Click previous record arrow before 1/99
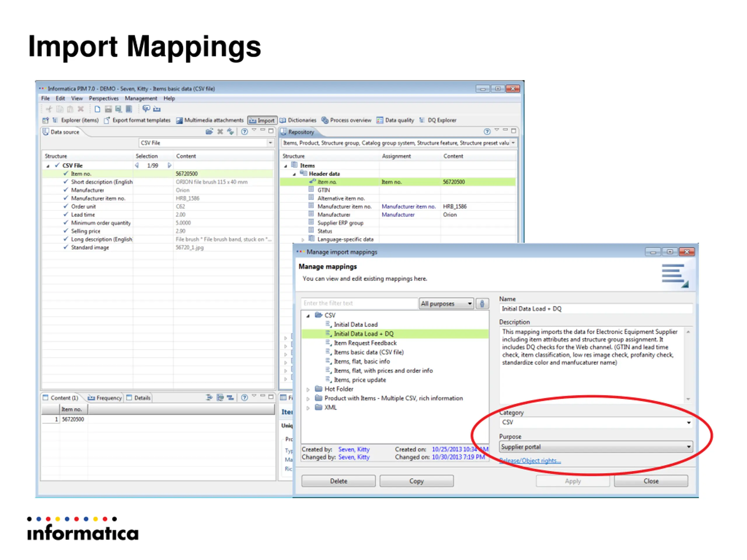Image resolution: width=747 pixels, height=560 pixels. click(137, 165)
